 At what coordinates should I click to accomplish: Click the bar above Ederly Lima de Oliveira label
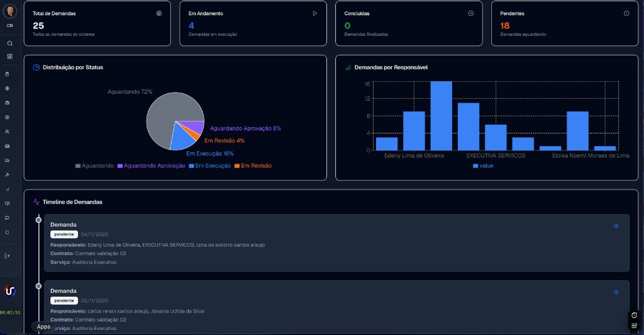click(414, 131)
